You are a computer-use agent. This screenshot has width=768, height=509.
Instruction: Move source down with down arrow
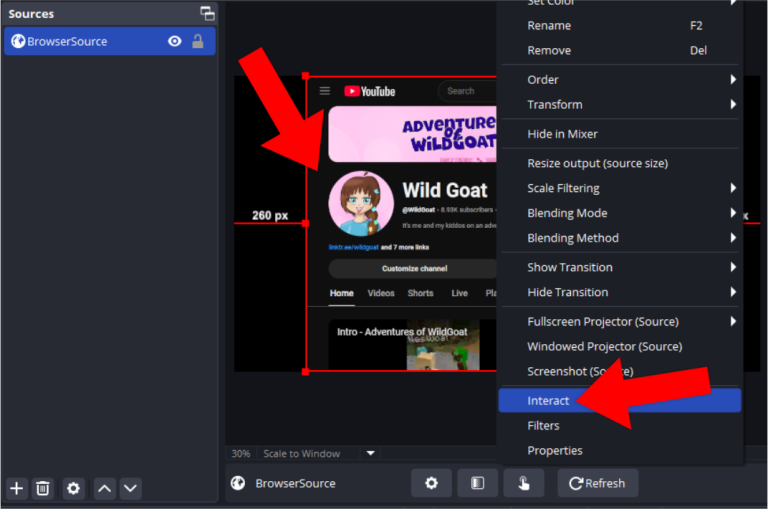(x=130, y=488)
